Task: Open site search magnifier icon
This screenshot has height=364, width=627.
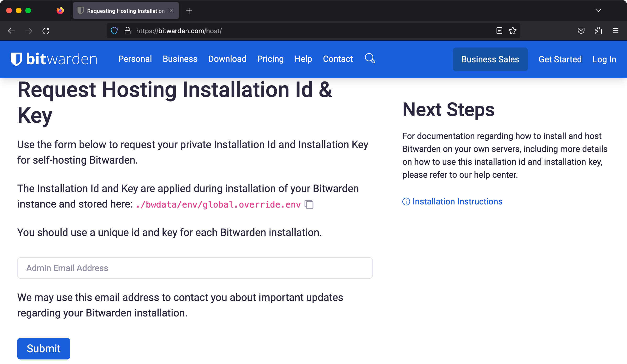Action: click(x=370, y=59)
